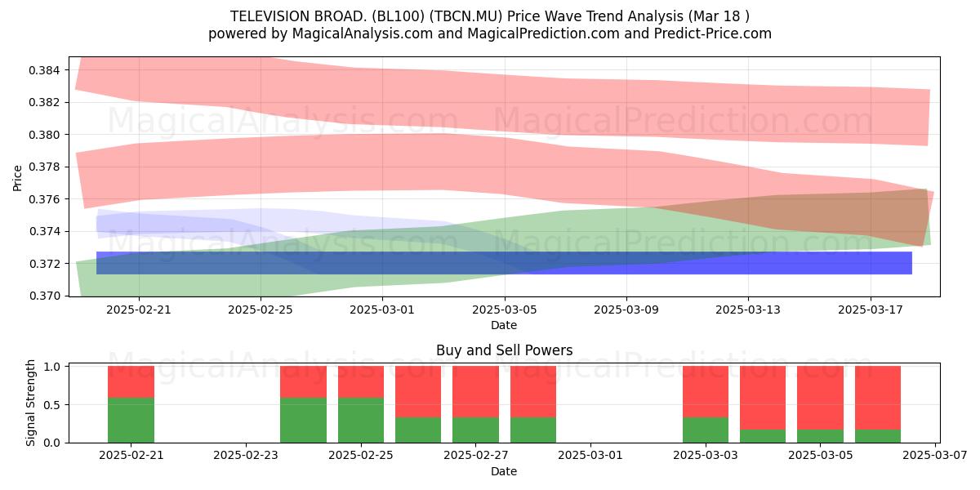
Task: Click 2025-02-25 tick under Buy and Sell Powers
Action: pyautogui.click(x=361, y=457)
